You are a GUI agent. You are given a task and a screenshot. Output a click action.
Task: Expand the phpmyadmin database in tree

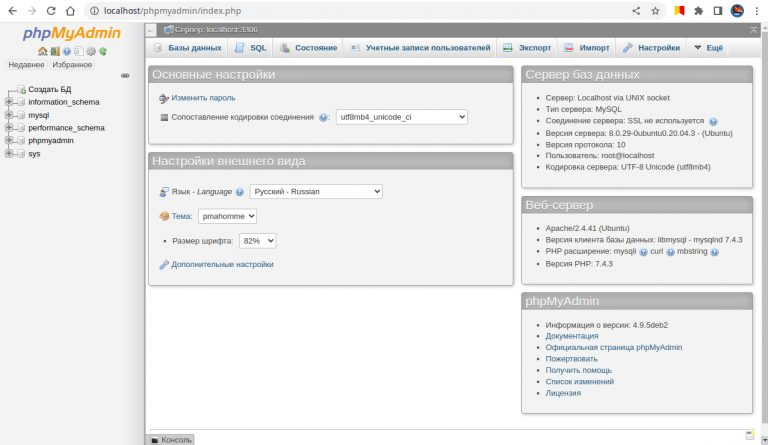[9, 141]
